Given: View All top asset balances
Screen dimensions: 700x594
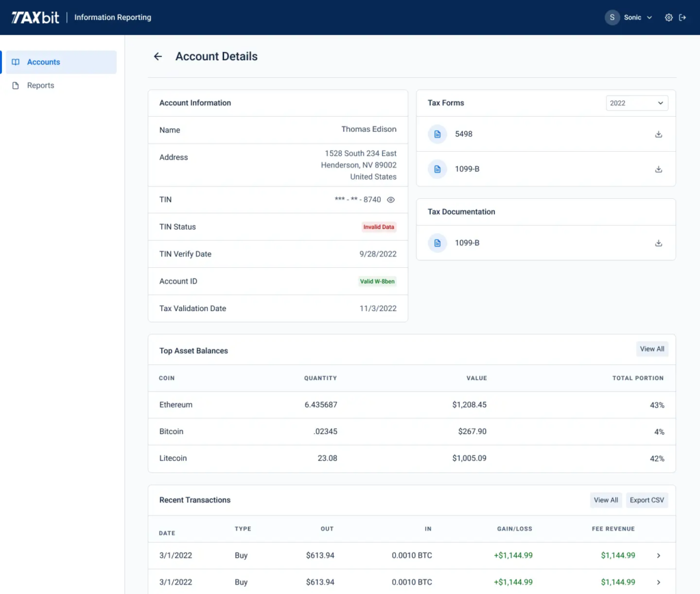Looking at the screenshot, I should (652, 349).
